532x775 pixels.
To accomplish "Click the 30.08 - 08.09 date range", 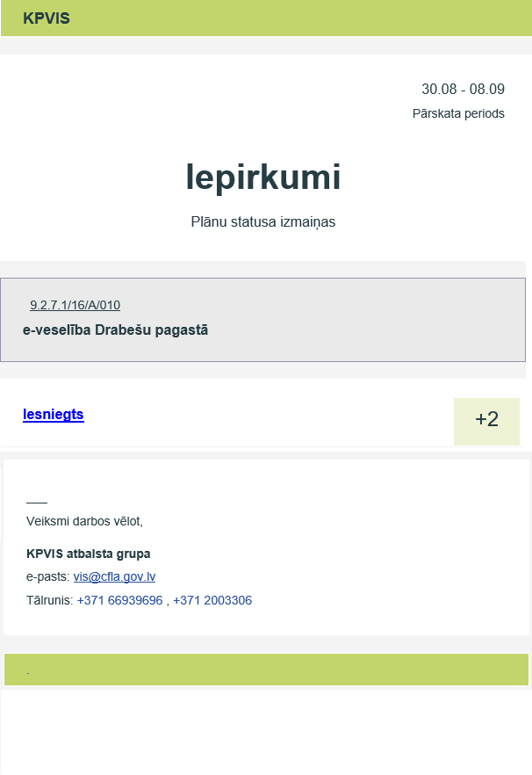I will coord(463,89).
